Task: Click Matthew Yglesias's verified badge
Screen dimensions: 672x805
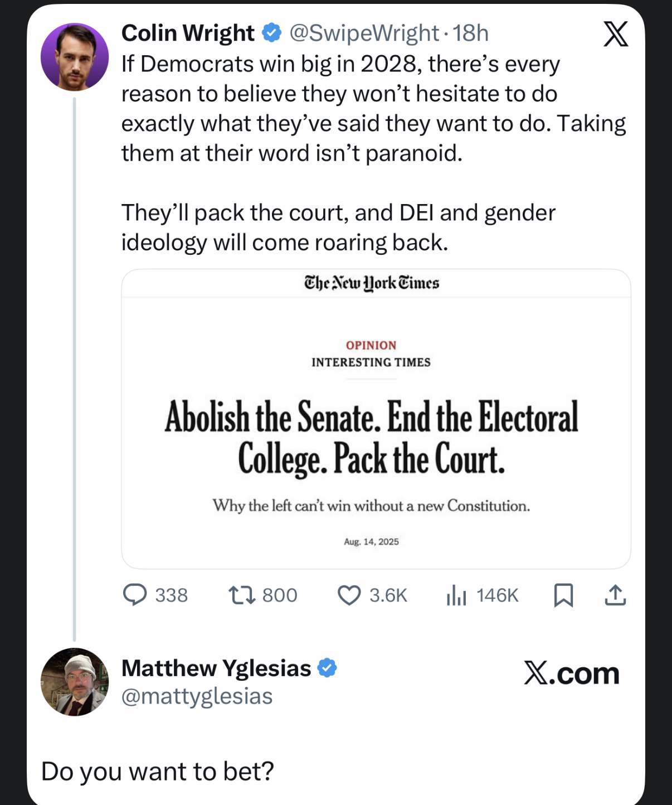Action: tap(327, 667)
